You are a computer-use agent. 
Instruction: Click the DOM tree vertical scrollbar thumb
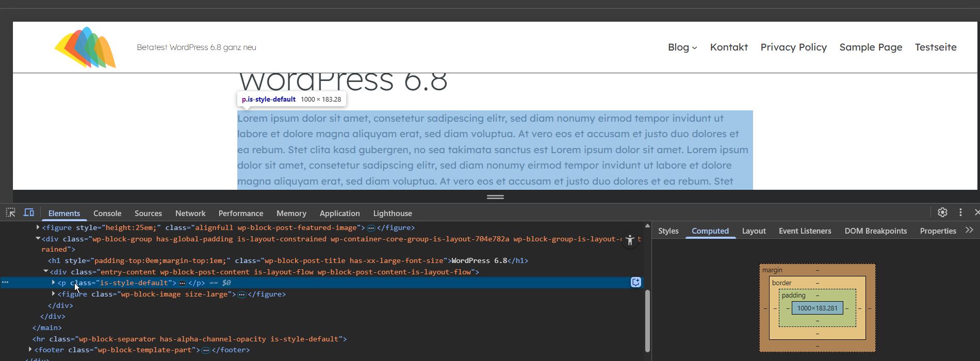[x=647, y=321]
